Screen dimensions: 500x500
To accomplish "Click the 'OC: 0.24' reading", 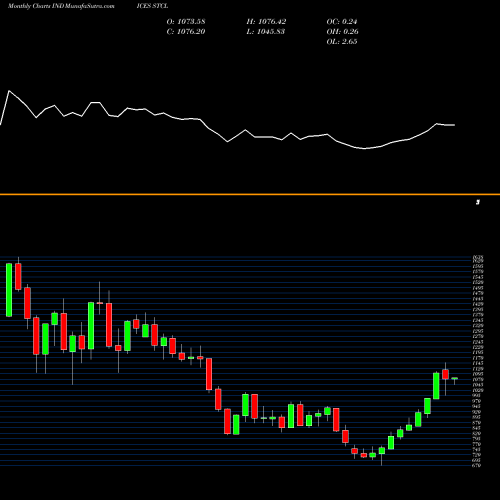I will (x=342, y=22).
